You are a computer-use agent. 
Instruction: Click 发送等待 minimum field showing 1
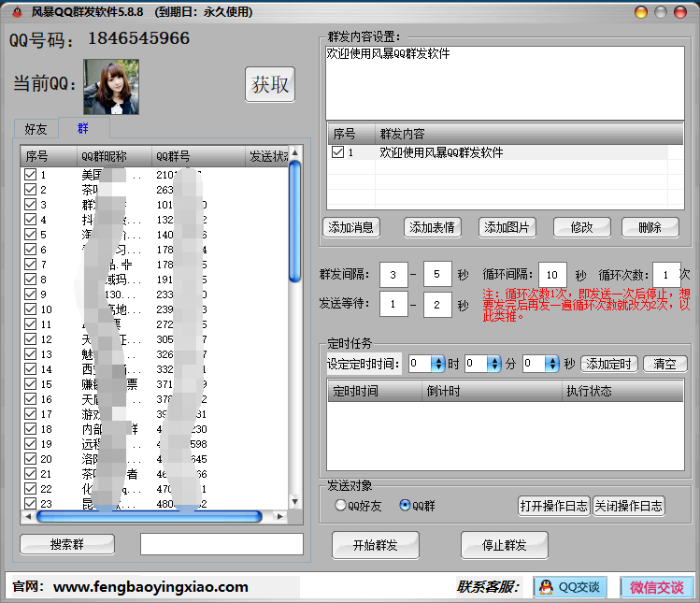(393, 304)
